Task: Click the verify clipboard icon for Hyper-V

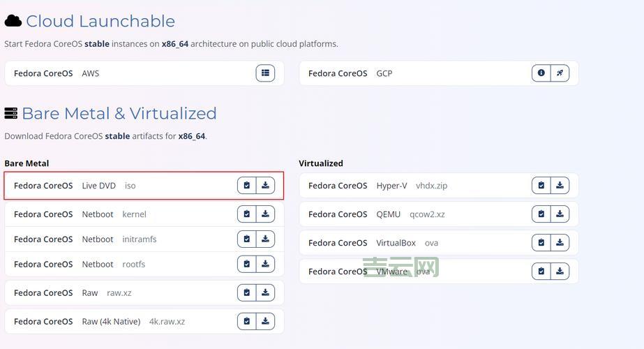Action: click(541, 186)
